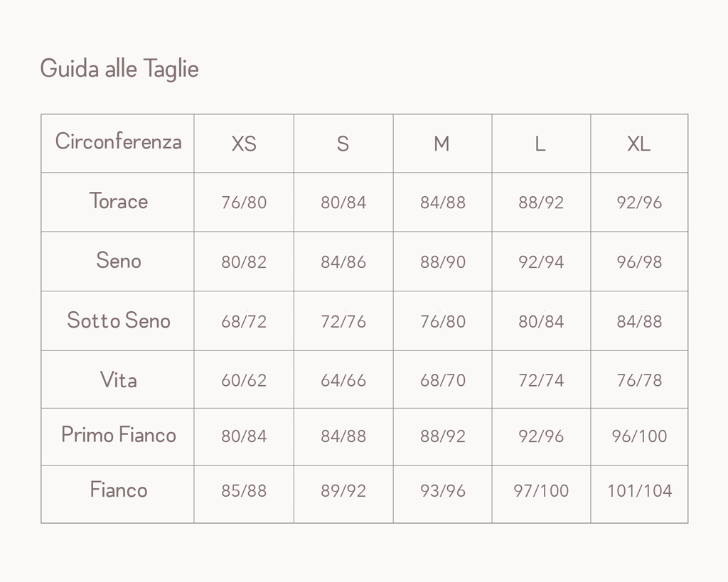This screenshot has width=728, height=582.
Task: Click the "Guida alle Taglie" title
Action: click(x=119, y=69)
